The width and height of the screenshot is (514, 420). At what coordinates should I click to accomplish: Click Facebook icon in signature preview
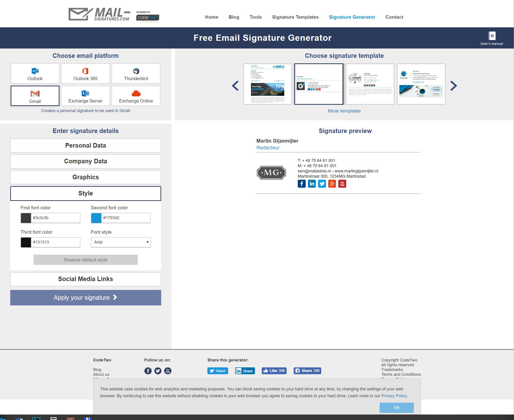click(x=301, y=184)
